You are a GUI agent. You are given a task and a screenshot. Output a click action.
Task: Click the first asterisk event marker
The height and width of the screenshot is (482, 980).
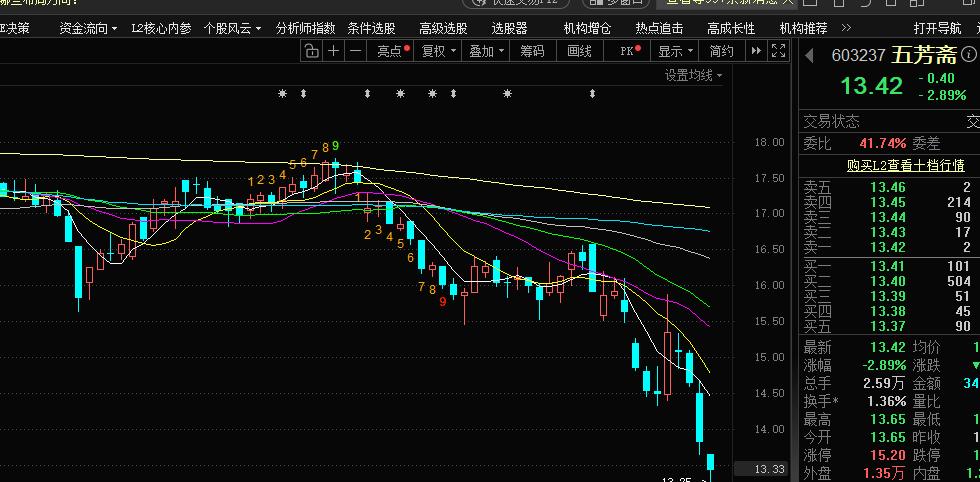[x=282, y=94]
